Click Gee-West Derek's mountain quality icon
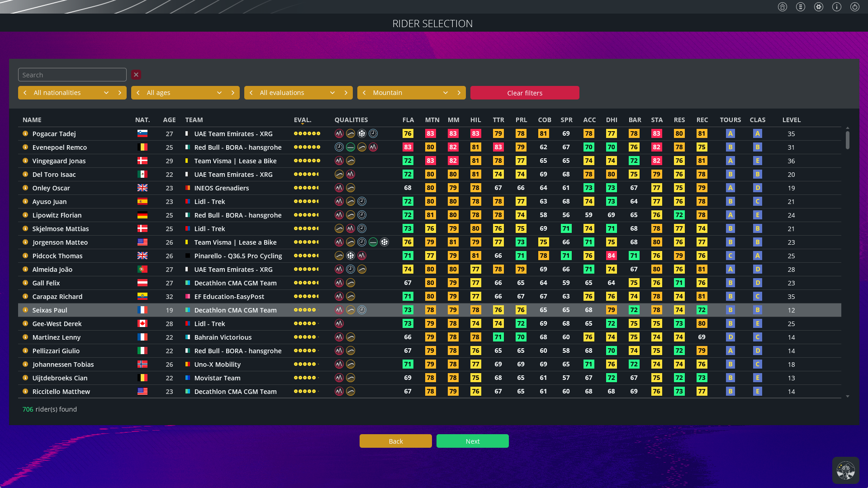This screenshot has width=868, height=488. [339, 323]
